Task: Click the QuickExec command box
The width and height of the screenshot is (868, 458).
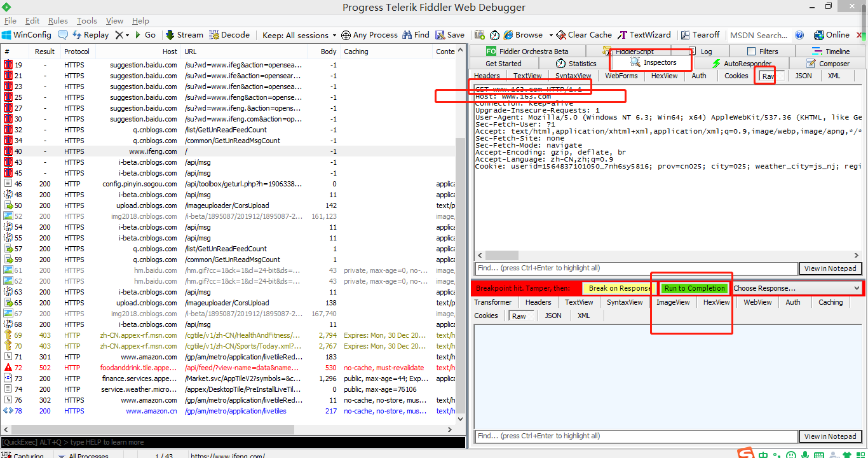Action: pos(233,442)
